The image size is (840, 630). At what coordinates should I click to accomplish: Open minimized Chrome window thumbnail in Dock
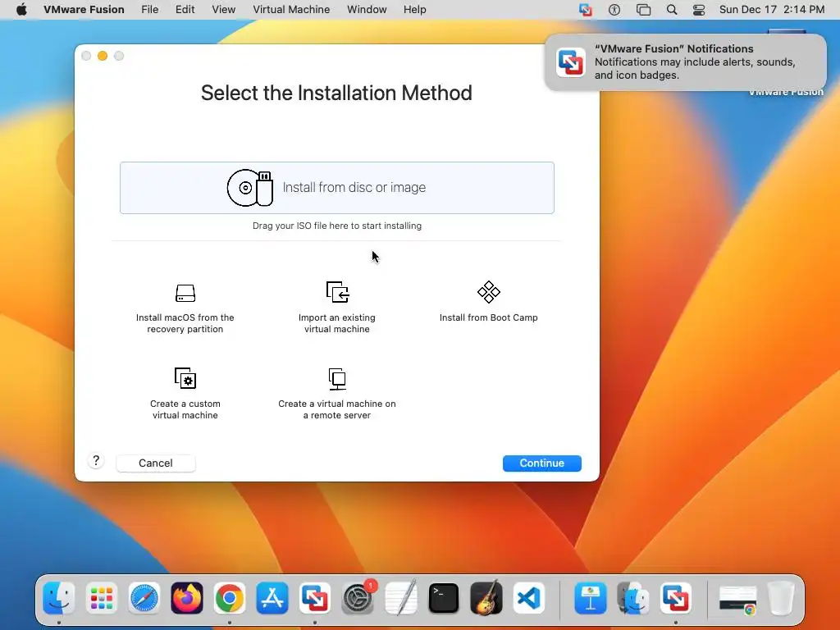click(737, 599)
